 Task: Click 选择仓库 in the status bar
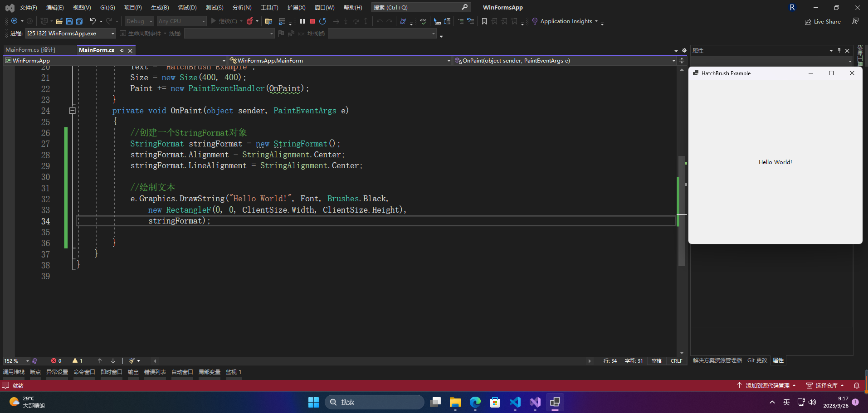point(825,386)
